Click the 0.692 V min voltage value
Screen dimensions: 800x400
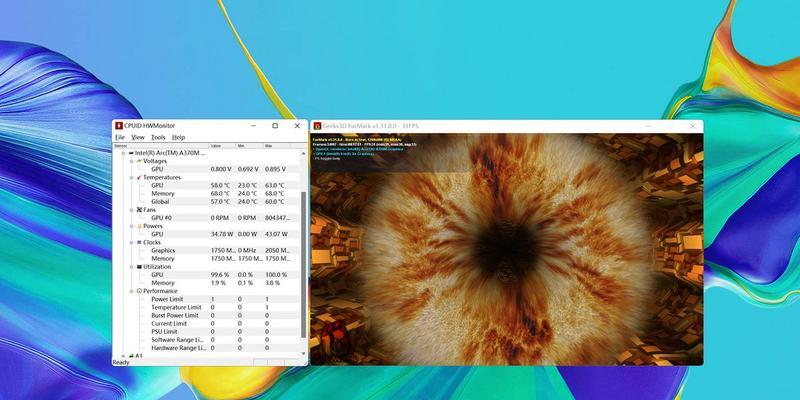pyautogui.click(x=248, y=169)
